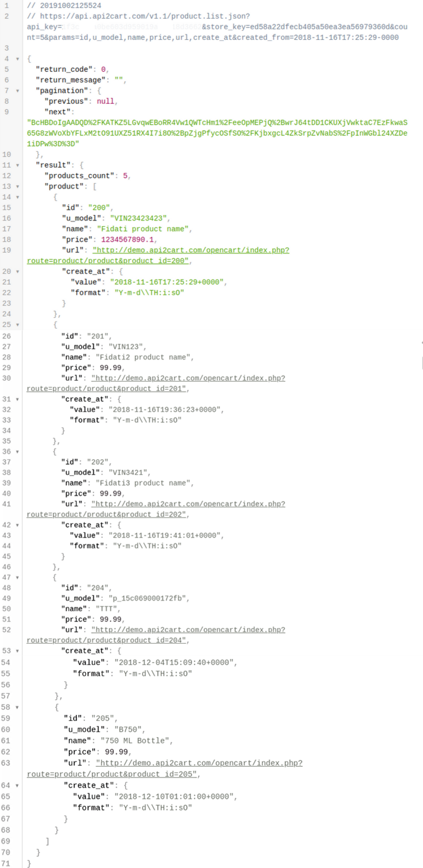Collapse create_at object on line 64
Viewport: 423px width, 868px height.
click(18, 786)
